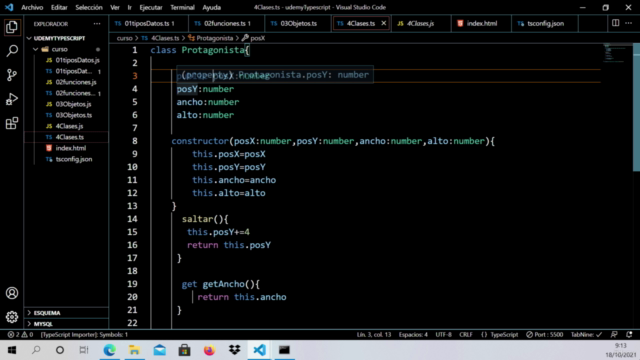The image size is (640, 360).
Task: Open the Selección menu
Action: pos(89,7)
